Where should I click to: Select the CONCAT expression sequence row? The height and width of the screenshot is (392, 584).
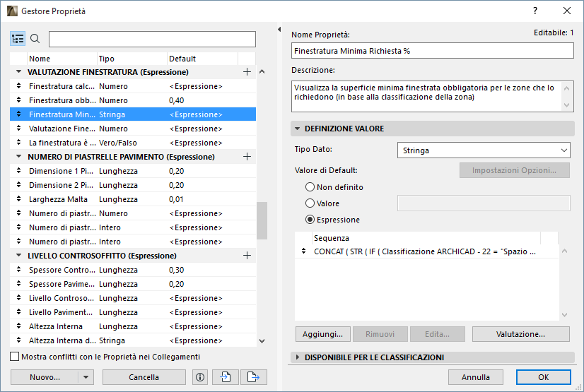point(426,251)
